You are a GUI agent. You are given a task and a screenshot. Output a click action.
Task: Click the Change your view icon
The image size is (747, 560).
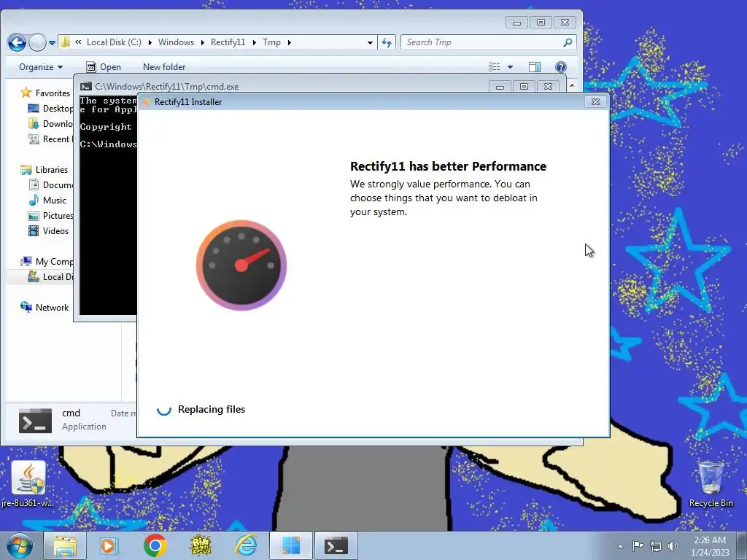coord(495,67)
